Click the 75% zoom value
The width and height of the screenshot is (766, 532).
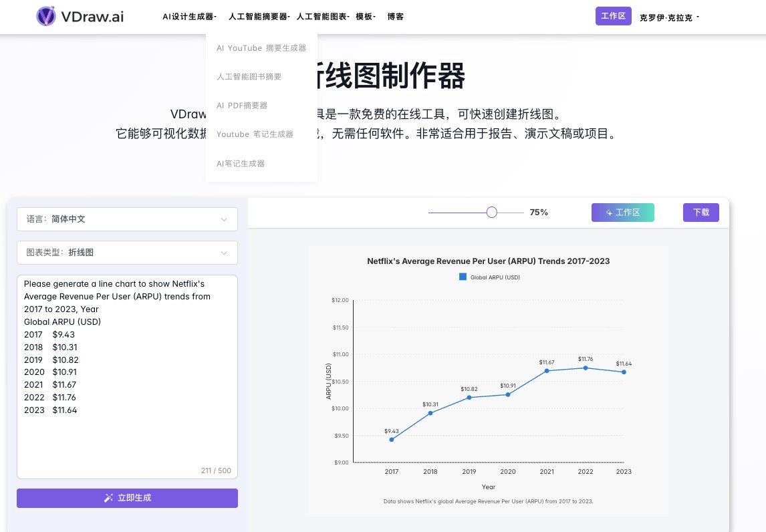[x=539, y=213]
